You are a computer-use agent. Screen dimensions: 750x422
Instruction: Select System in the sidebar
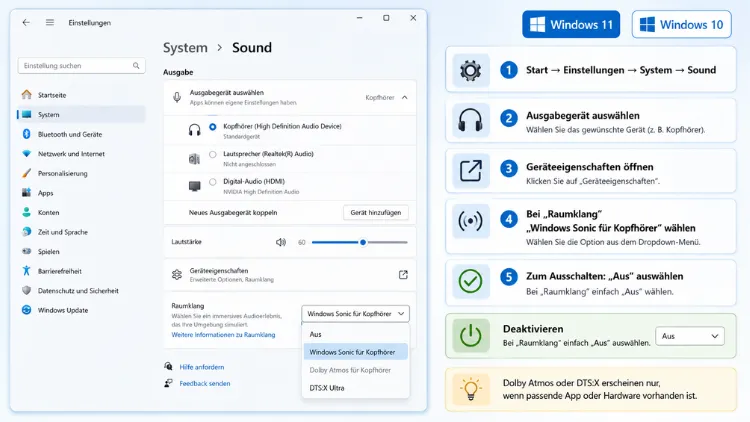pos(81,114)
